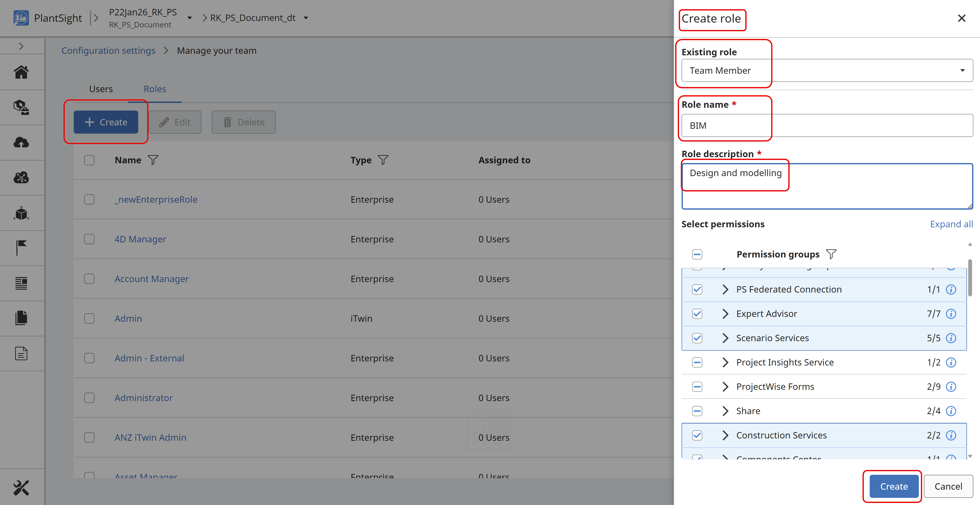Expand the Scenario Services permission group
Viewport: 980px width, 505px height.
tap(725, 338)
